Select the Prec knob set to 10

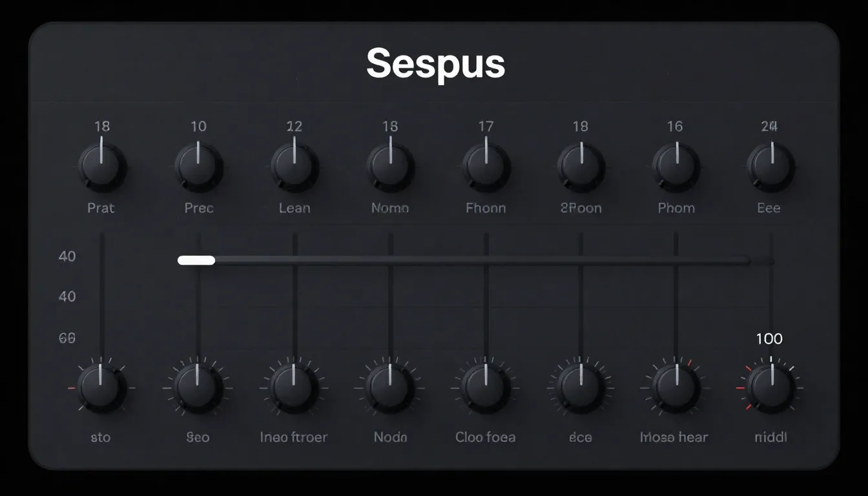[198, 166]
